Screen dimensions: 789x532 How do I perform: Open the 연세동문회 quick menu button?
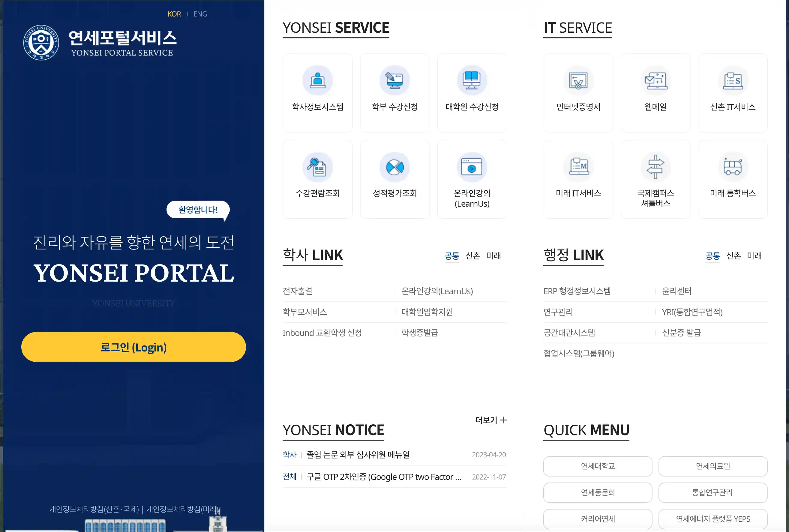pyautogui.click(x=598, y=493)
